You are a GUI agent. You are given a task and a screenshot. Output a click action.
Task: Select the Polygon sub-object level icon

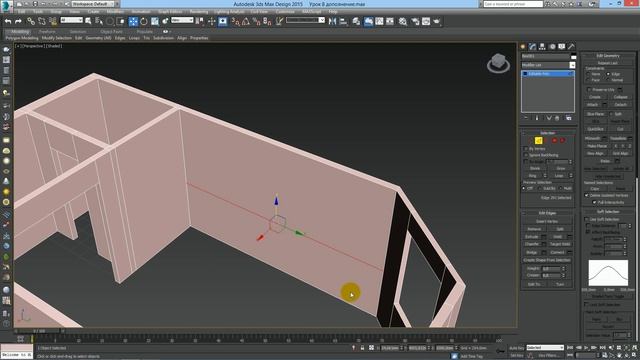554,140
